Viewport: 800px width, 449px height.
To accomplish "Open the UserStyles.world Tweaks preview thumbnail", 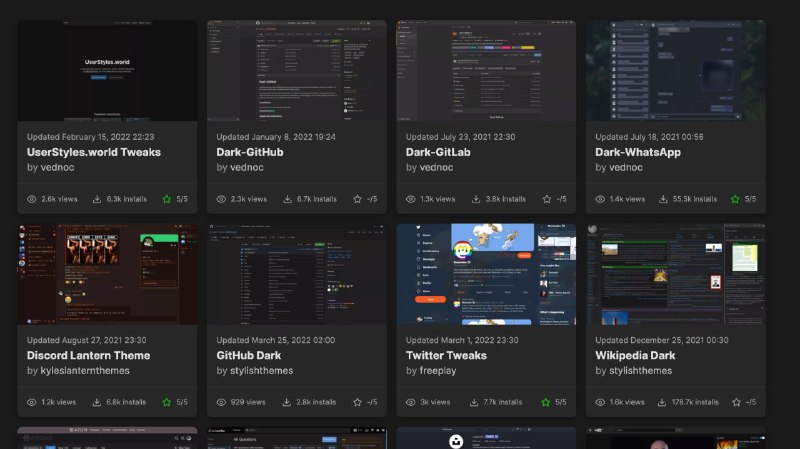I will (107, 70).
